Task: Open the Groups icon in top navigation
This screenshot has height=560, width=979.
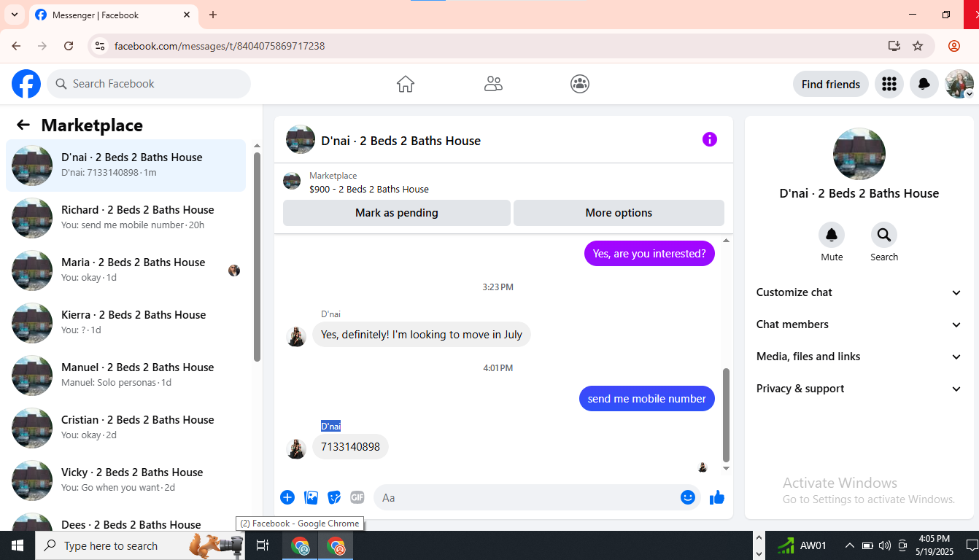Action: [580, 84]
